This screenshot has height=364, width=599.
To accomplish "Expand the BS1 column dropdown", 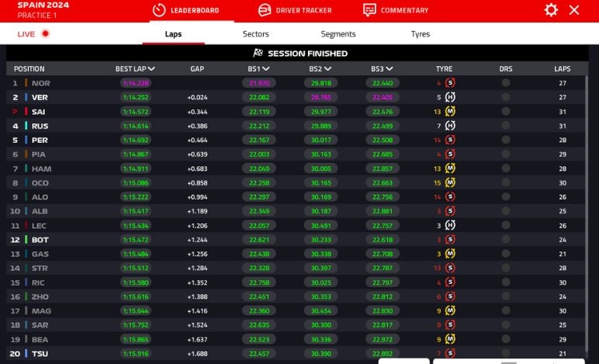I will (x=268, y=69).
